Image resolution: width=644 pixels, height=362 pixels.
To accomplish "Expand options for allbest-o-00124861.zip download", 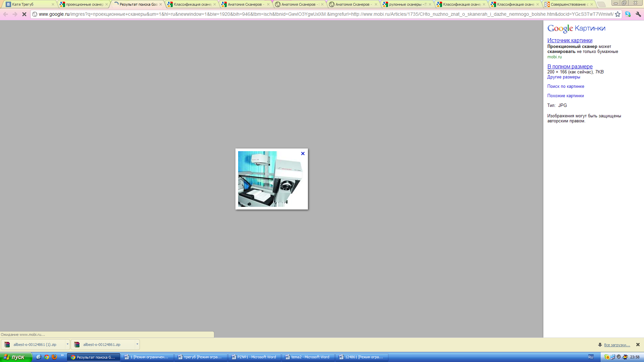I will coord(137,344).
